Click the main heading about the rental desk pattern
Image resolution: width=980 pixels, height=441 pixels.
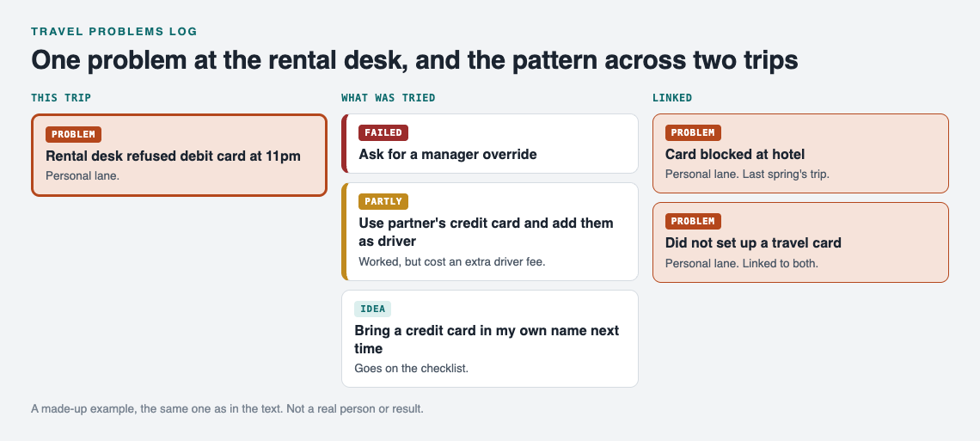(x=414, y=60)
